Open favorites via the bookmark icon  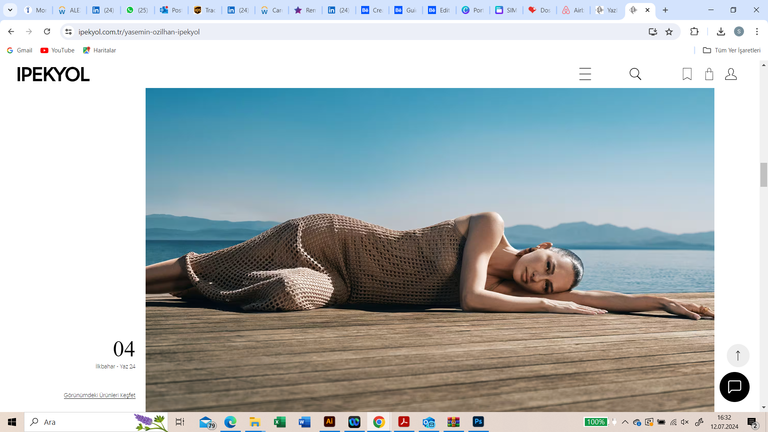coord(687,74)
